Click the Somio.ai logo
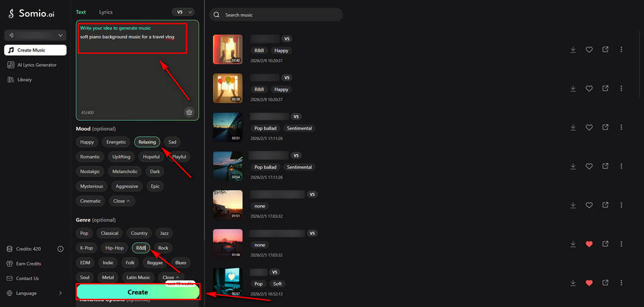The image size is (644, 307). click(x=31, y=14)
